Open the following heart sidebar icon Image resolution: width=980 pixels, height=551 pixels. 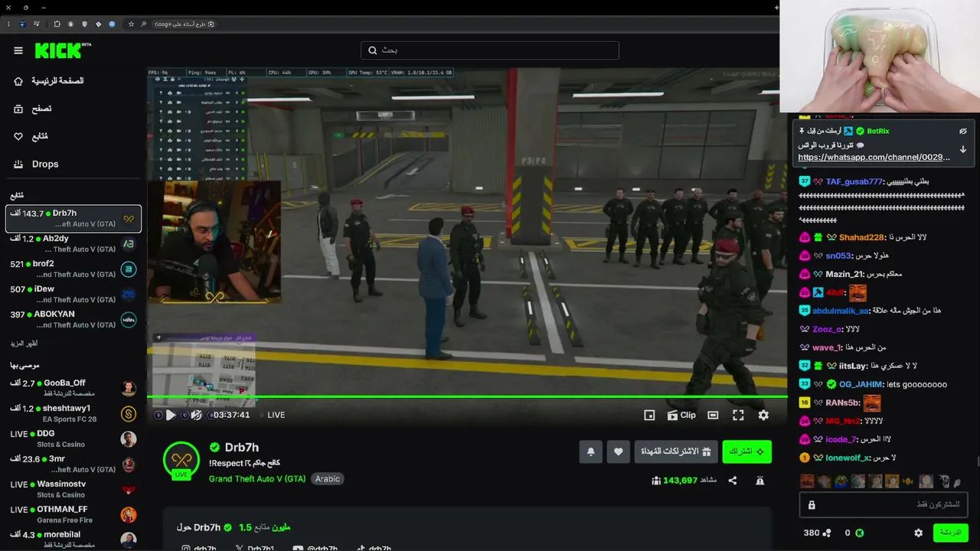coord(18,136)
